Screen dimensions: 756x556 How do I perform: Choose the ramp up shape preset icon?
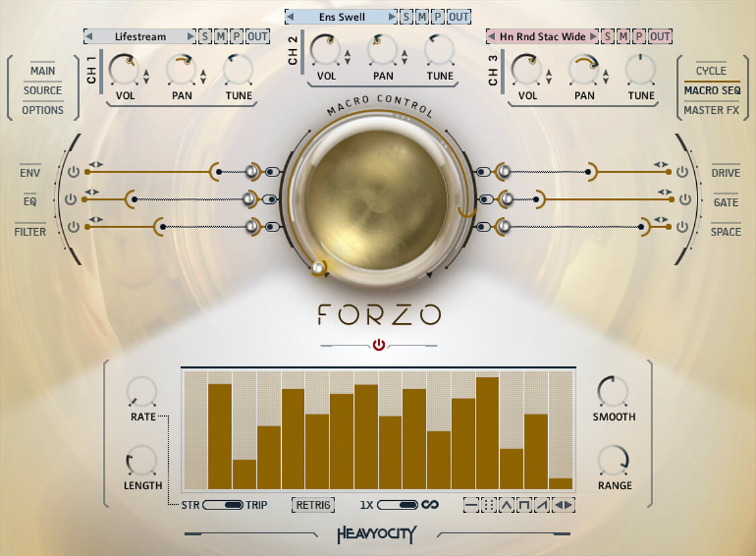coord(542,505)
